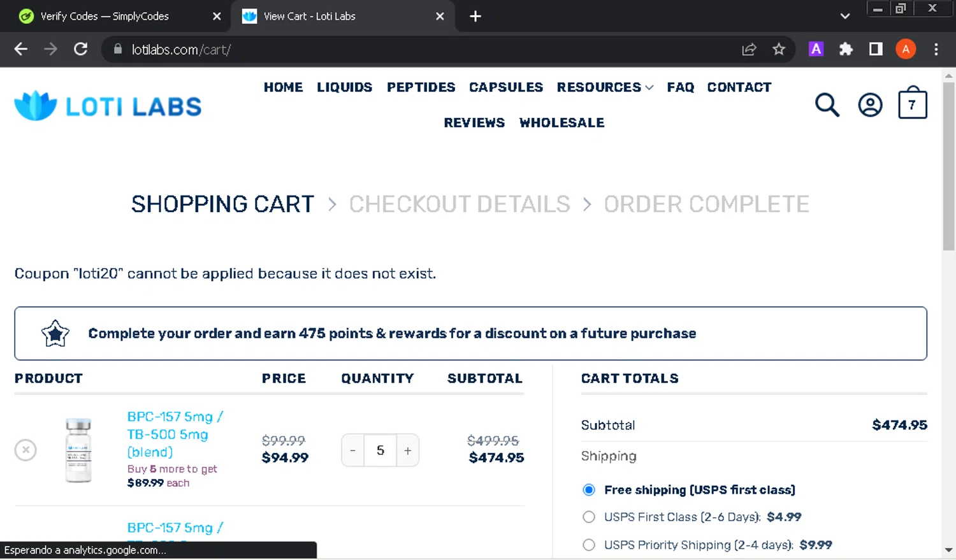Select USPS Priority Shipping (2-4 days) $9.99
Screen dimensions: 956x560
[589, 545]
